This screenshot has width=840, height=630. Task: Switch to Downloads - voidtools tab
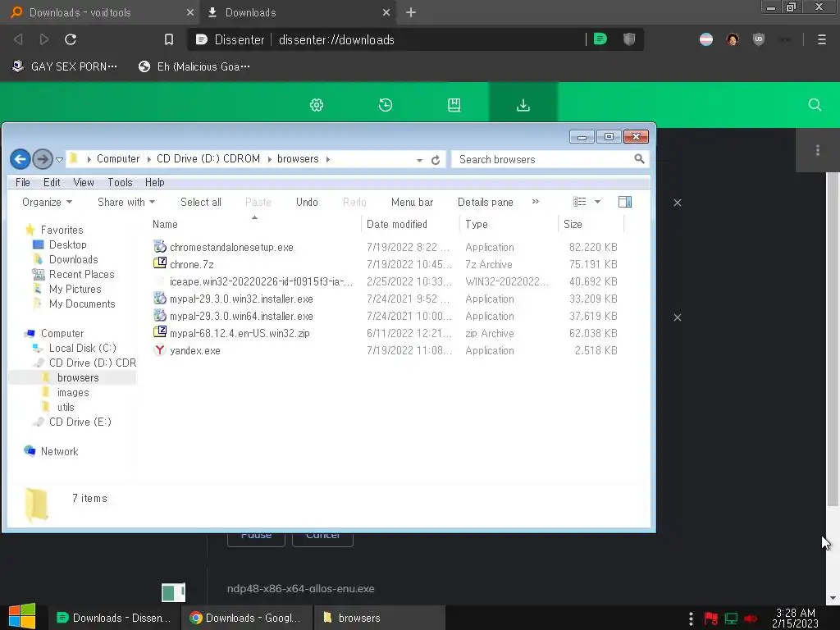(x=101, y=12)
